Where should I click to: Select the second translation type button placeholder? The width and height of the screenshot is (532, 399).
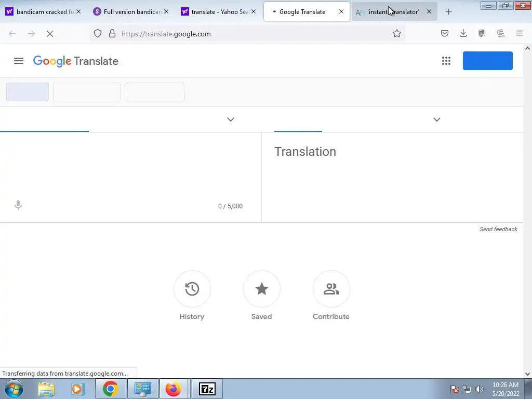pos(87,92)
